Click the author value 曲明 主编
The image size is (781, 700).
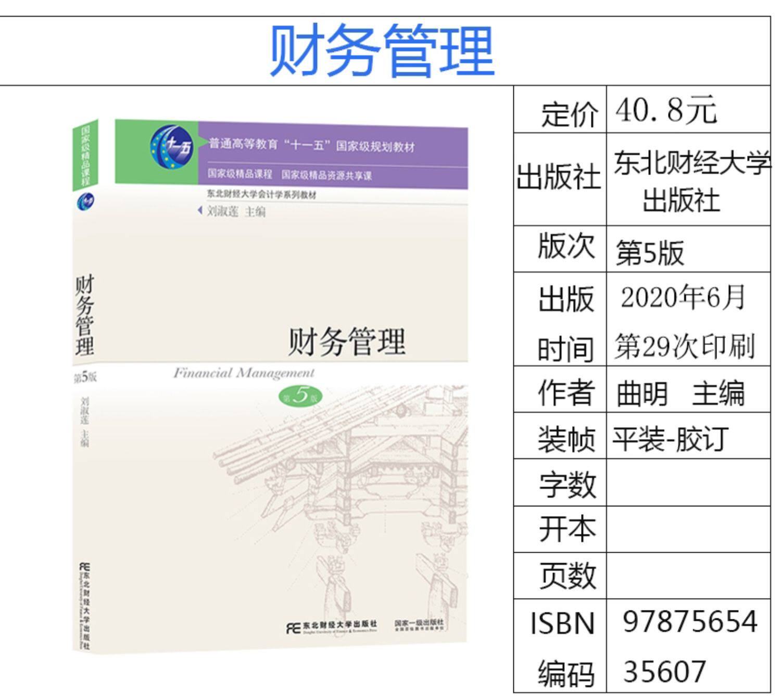[681, 392]
